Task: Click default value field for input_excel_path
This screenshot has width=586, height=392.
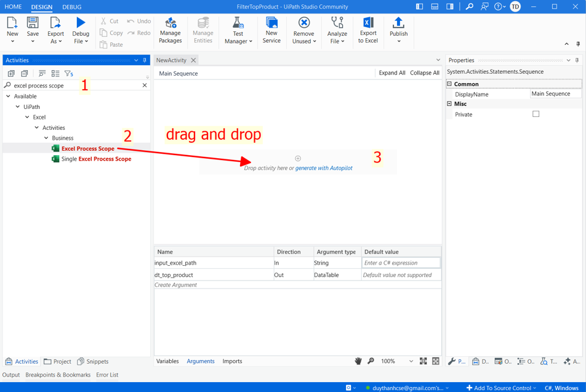Action: click(x=401, y=263)
